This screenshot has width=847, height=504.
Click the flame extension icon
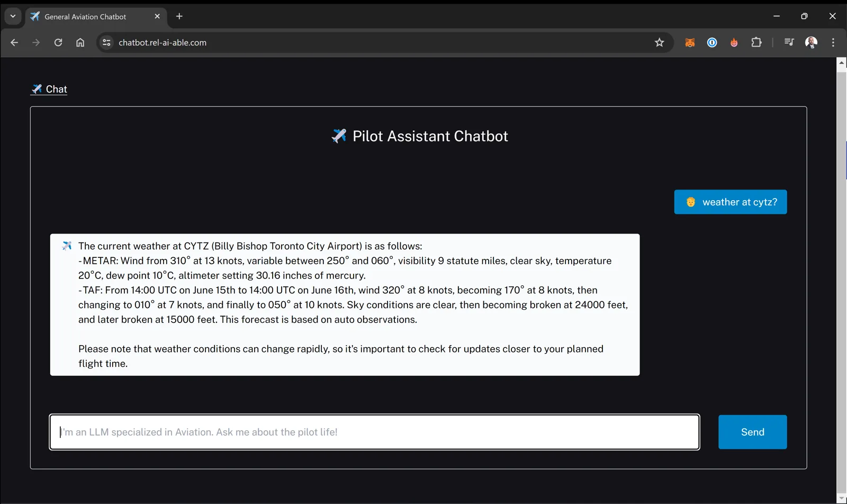point(734,42)
